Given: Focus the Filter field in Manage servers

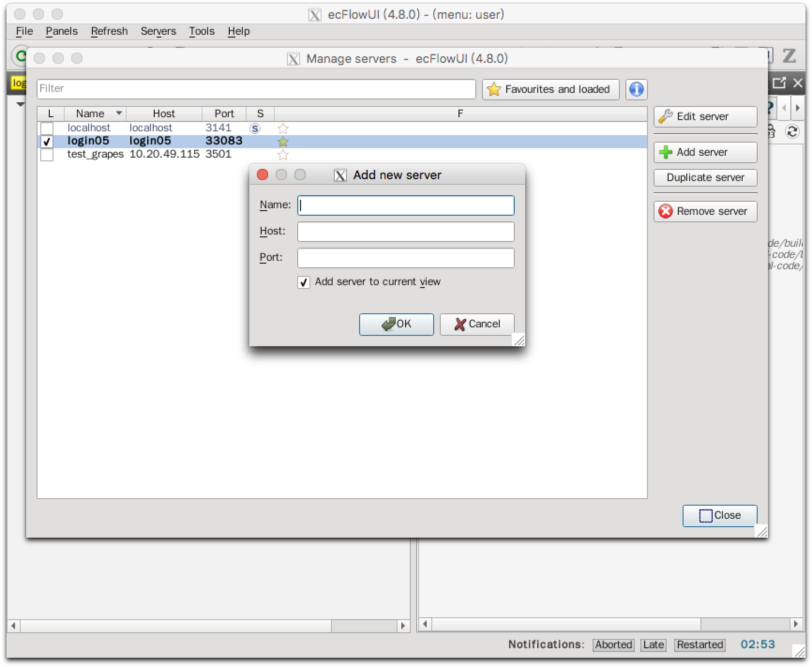Looking at the screenshot, I should [x=256, y=89].
